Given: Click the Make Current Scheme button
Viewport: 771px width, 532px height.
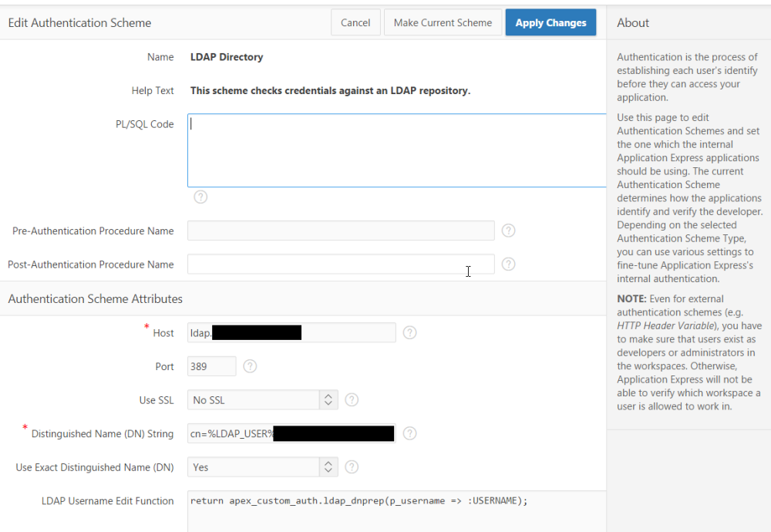Looking at the screenshot, I should pos(443,22).
